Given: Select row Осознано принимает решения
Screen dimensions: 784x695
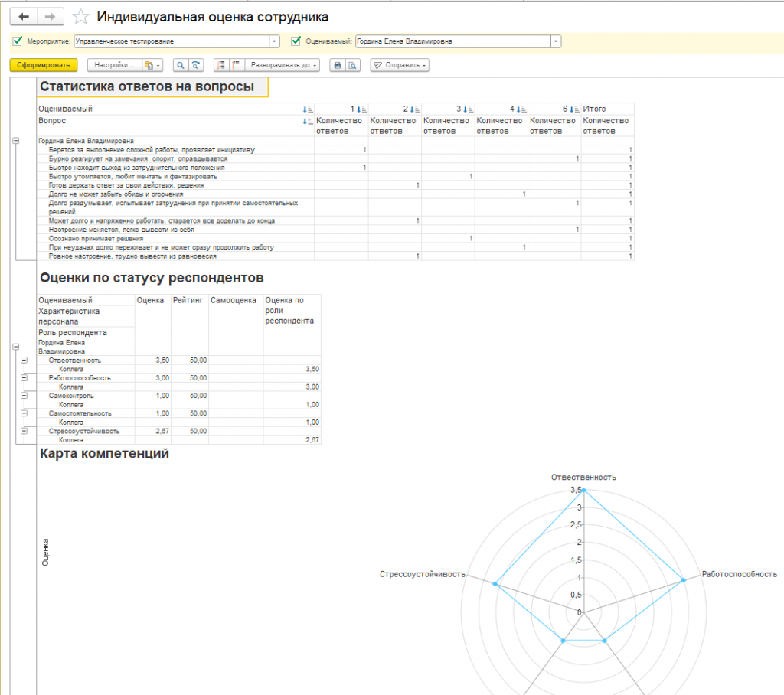Looking at the screenshot, I should pyautogui.click(x=336, y=239).
